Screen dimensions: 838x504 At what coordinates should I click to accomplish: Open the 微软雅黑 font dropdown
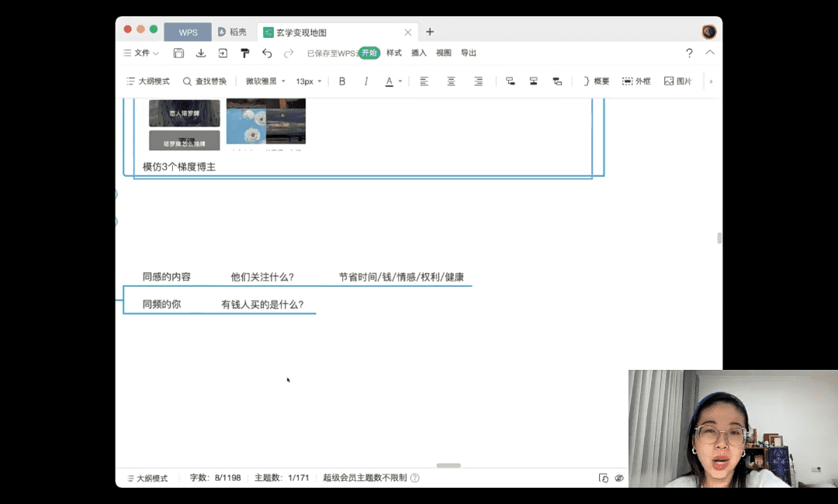point(265,81)
